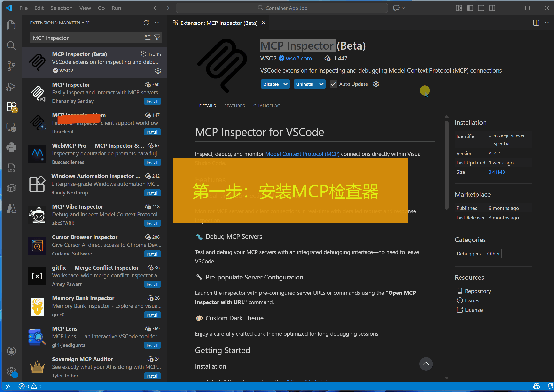Open the Repository resource link
Screen dimensions: 554x392
pyautogui.click(x=478, y=291)
